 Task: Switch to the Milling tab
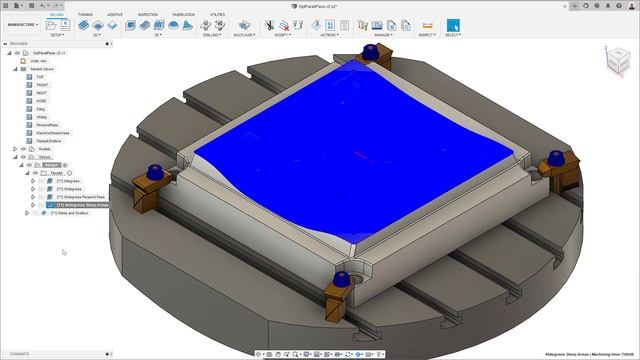(x=57, y=15)
